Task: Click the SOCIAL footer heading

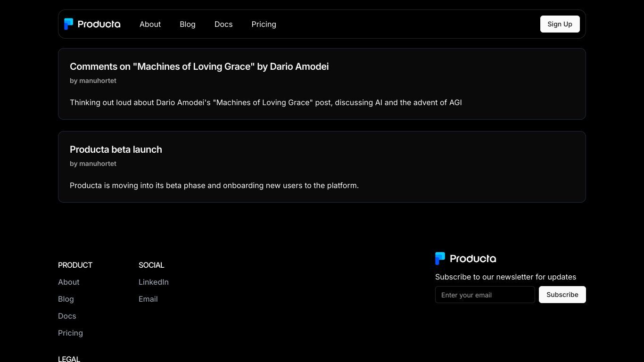Action: click(151, 265)
